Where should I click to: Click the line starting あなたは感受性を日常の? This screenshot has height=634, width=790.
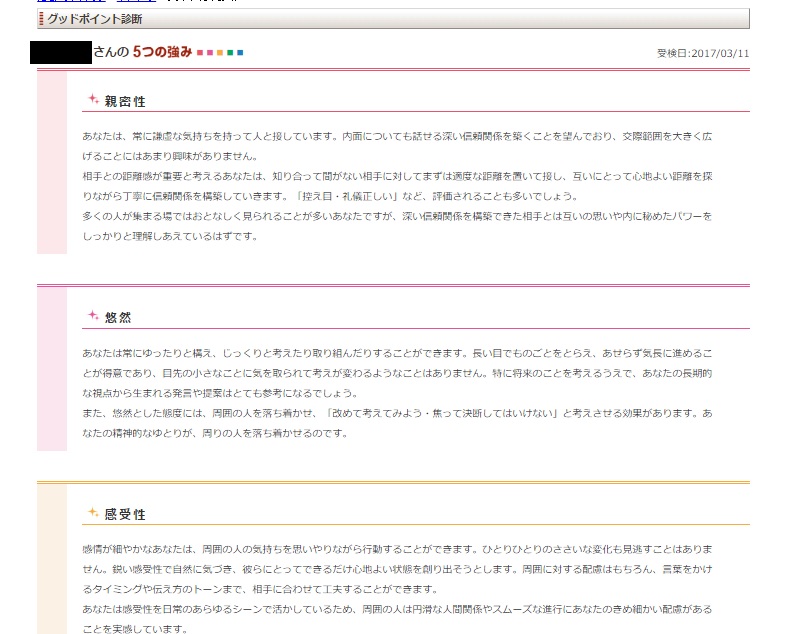(x=397, y=609)
